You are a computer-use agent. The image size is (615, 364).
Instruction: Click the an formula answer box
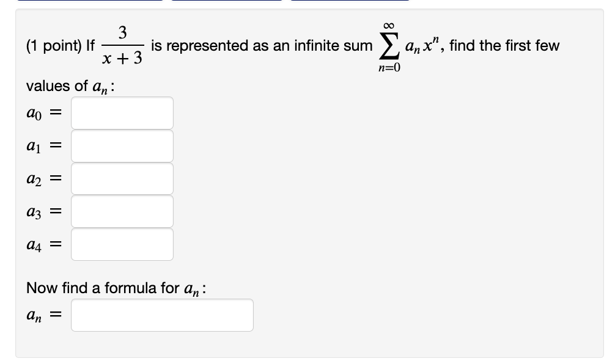click(x=162, y=315)
